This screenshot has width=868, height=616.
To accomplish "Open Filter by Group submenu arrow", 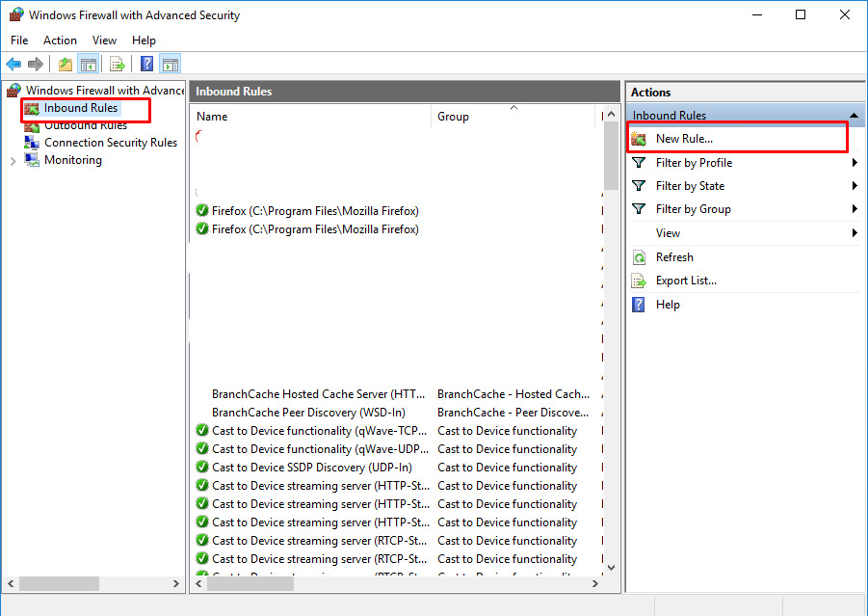I will point(855,209).
